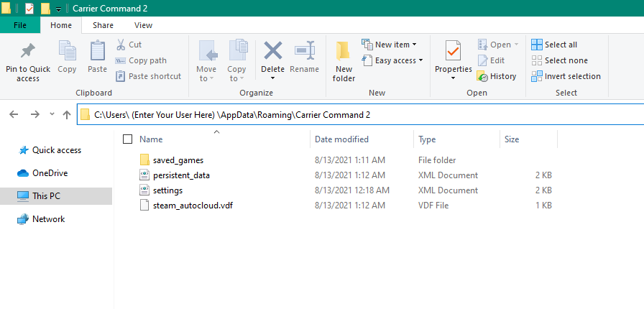Open Properties with the checkmark icon
Image resolution: width=644 pixels, height=309 pixels.
point(453,52)
